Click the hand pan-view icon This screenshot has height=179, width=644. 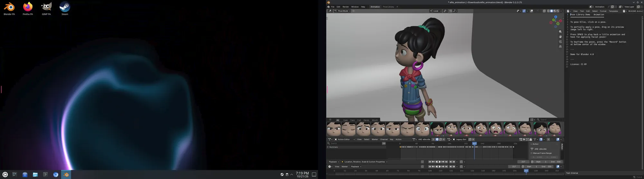click(x=560, y=37)
